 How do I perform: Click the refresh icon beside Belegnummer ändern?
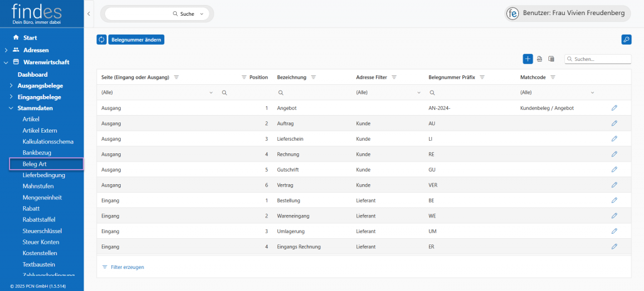tap(101, 40)
